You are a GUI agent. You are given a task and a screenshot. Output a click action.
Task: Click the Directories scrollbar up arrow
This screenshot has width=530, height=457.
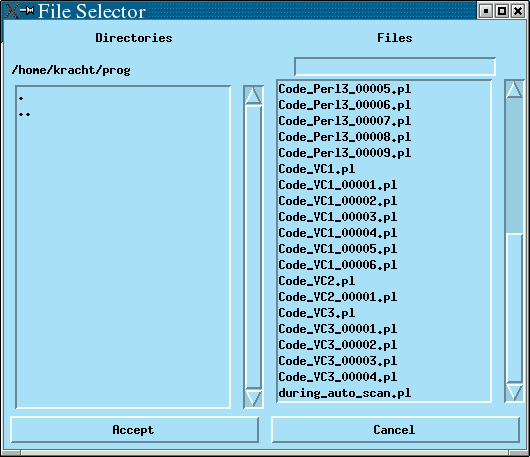[253, 96]
